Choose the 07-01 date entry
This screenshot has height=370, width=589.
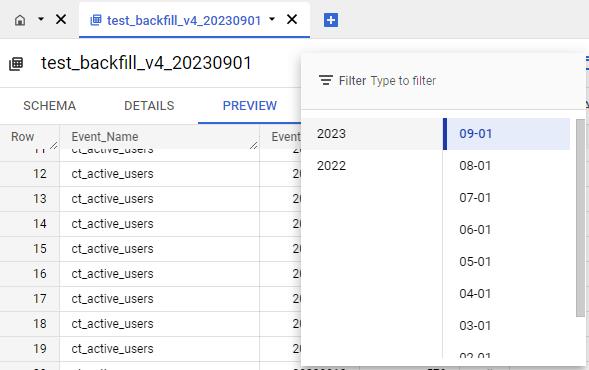click(507, 198)
